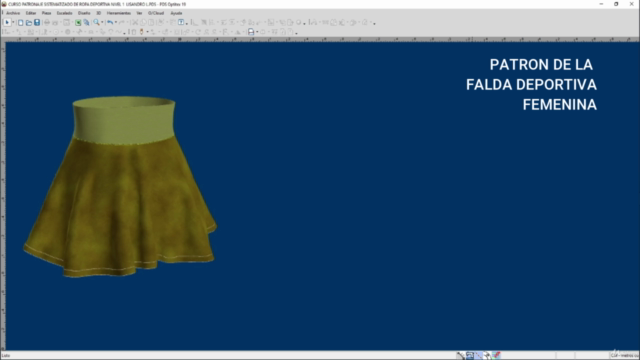
Task: Click the blue window icon in top toolbar
Action: tap(181, 22)
